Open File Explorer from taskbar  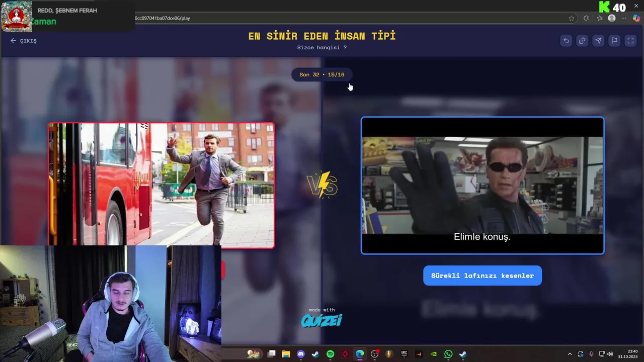pyautogui.click(x=286, y=354)
